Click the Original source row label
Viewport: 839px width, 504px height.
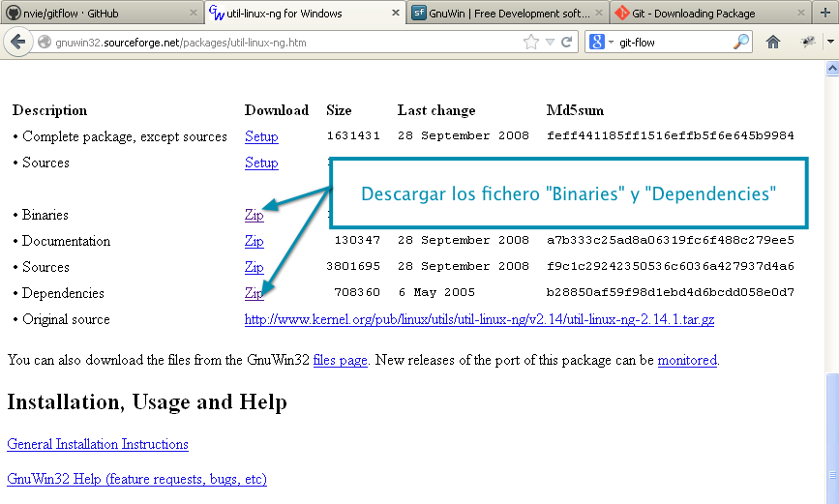(x=66, y=319)
